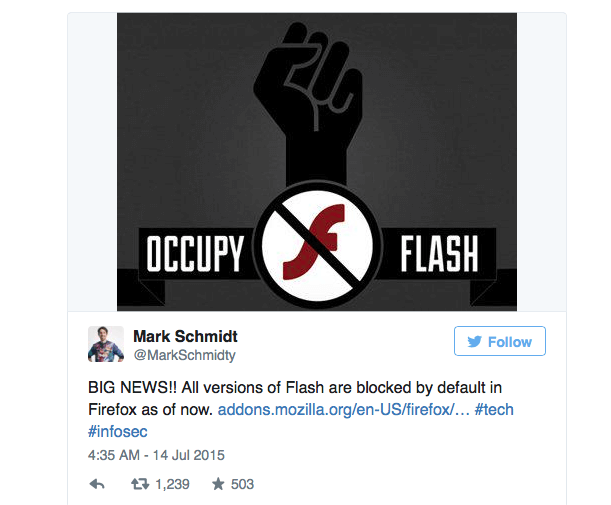Follow Mark Schmidt
Viewport: 611px width, 505px height.
tap(500, 341)
